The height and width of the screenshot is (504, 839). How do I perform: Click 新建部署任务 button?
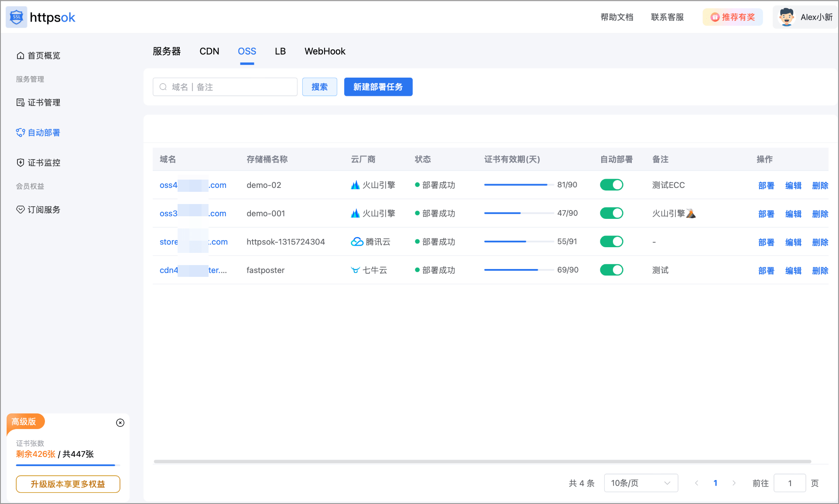(378, 87)
